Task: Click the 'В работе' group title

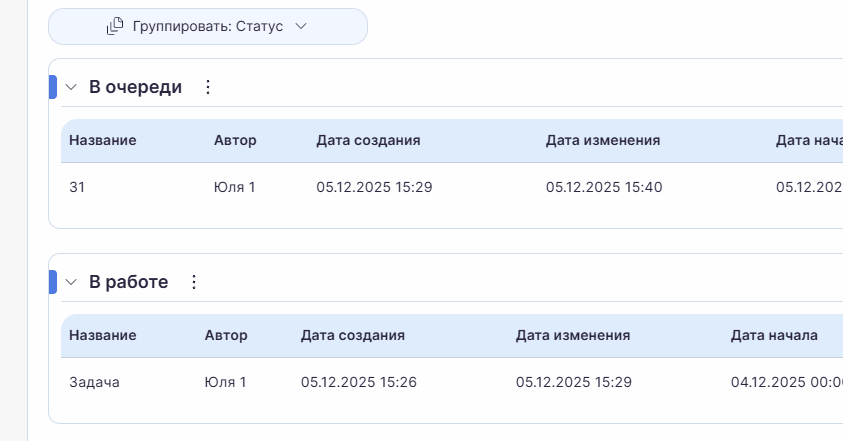Action: pos(128,282)
